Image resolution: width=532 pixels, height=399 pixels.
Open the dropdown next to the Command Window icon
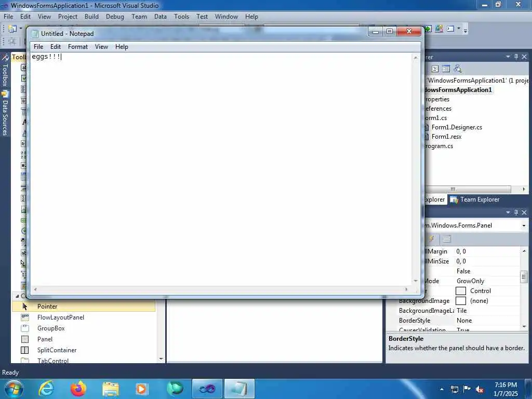pos(459,29)
